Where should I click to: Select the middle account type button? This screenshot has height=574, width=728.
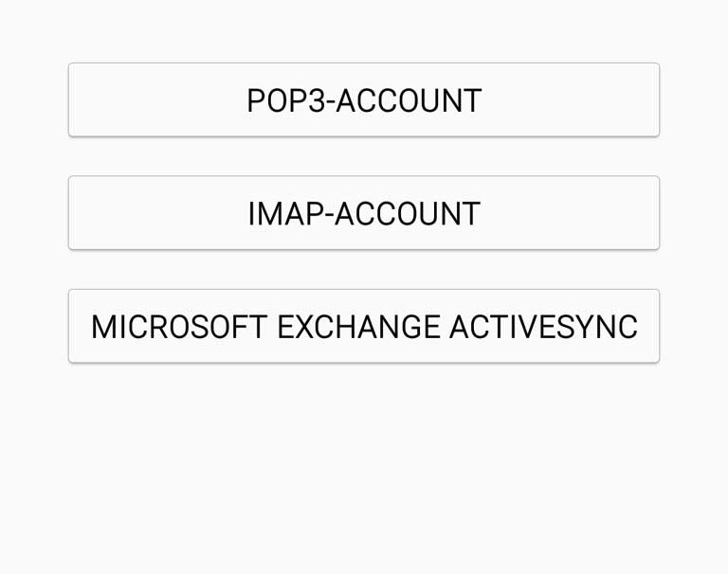tap(364, 213)
